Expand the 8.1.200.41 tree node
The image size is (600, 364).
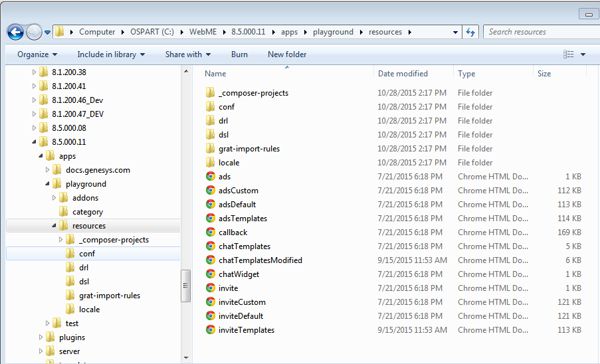(34, 86)
